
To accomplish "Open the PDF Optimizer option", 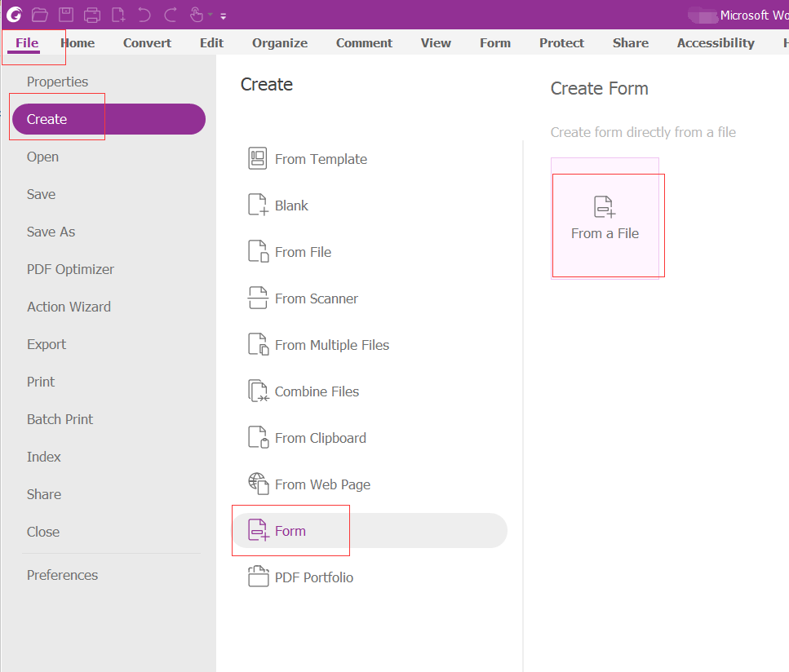I will point(70,269).
